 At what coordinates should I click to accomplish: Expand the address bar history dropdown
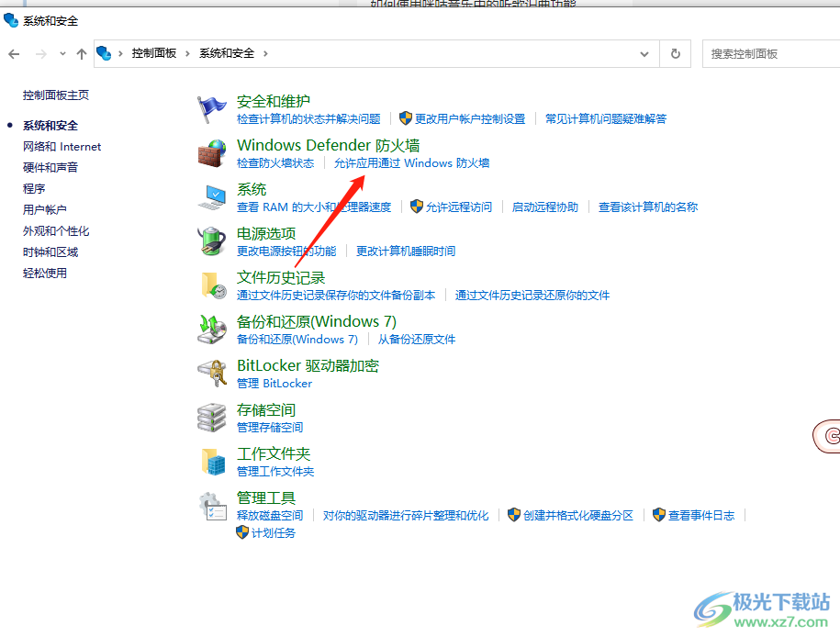click(644, 53)
